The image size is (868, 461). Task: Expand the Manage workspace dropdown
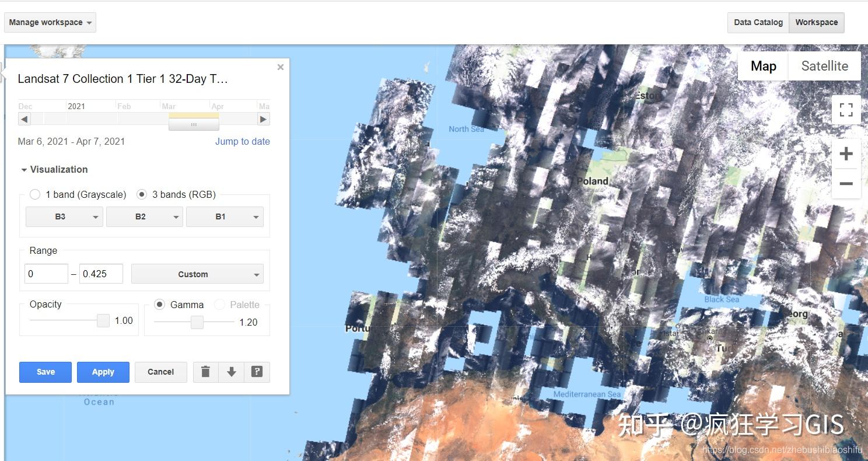(x=50, y=22)
